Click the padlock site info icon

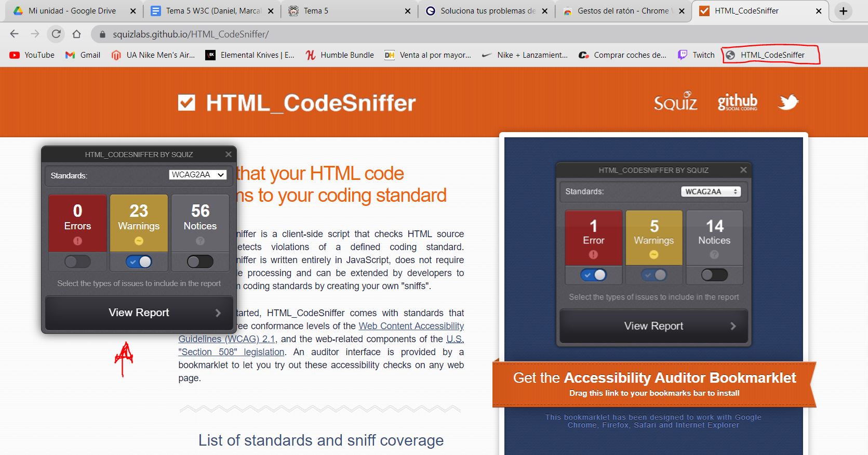coord(102,34)
